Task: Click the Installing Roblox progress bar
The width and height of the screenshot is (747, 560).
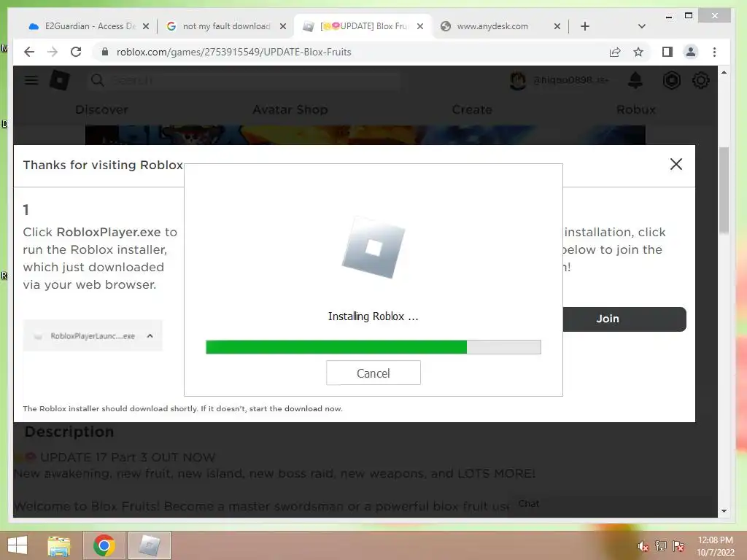Action: coord(373,346)
